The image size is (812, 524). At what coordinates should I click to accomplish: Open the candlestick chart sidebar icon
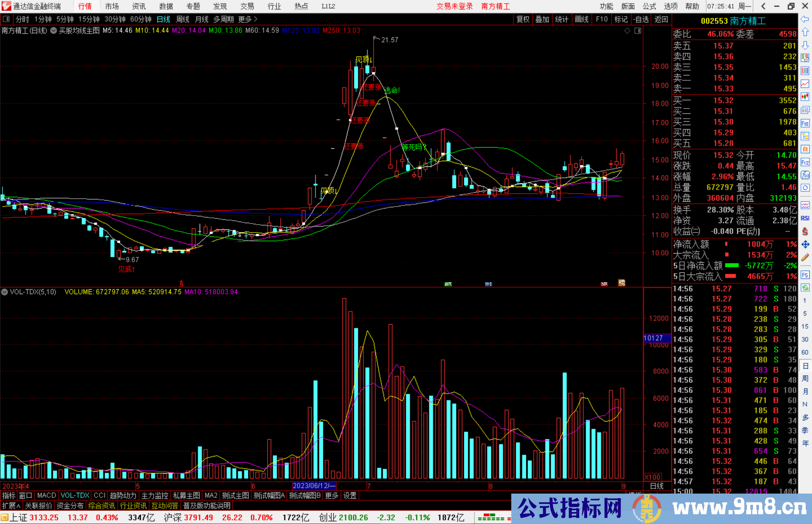(805, 97)
